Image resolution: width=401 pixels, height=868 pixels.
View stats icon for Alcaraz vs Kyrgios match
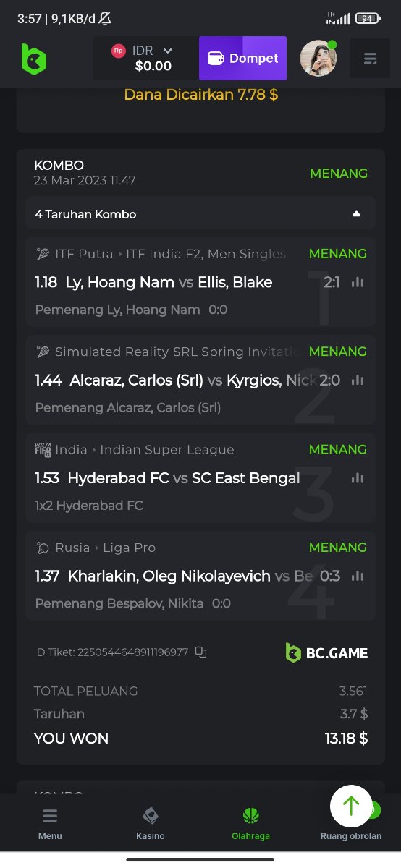(358, 380)
